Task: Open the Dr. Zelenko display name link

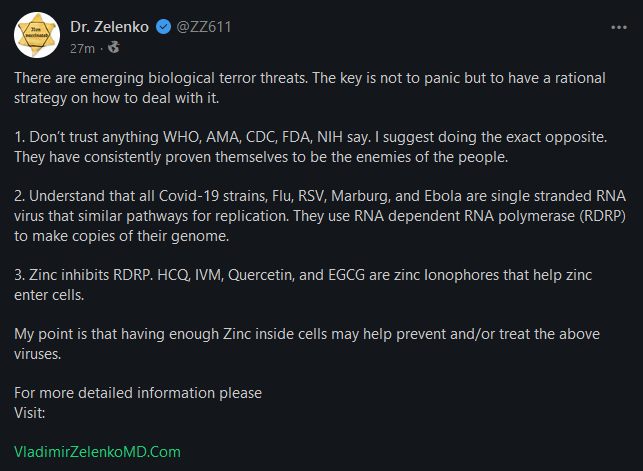Action: coord(111,26)
